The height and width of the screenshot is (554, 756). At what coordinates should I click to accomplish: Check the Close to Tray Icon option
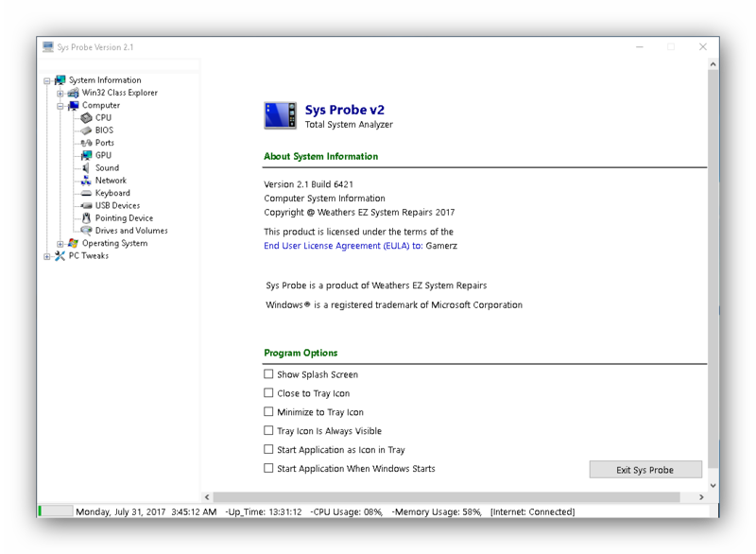pyautogui.click(x=268, y=393)
